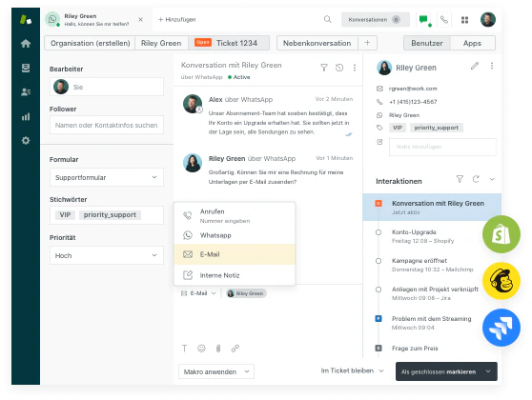Click the search magnifier icon
This screenshot has width=532, height=400.
(327, 19)
